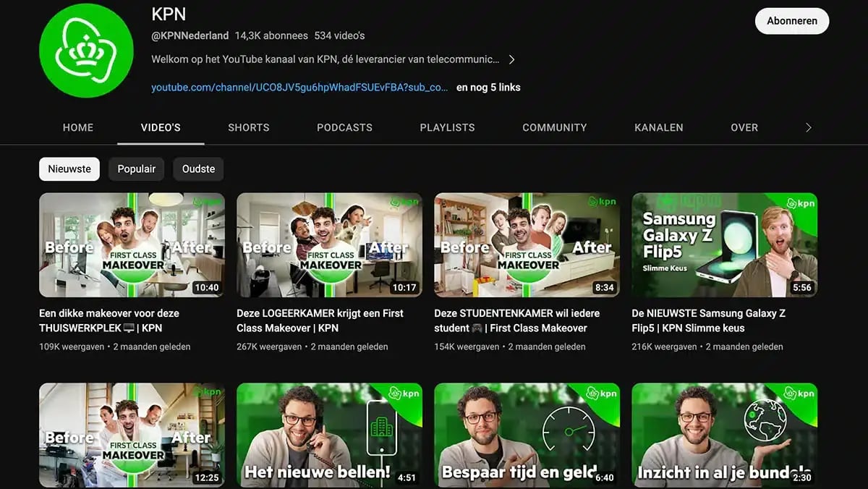This screenshot has width=868, height=489.
Task: Click '154K weergaven' under the STUDENTENKAMER video
Action: pyautogui.click(x=467, y=346)
